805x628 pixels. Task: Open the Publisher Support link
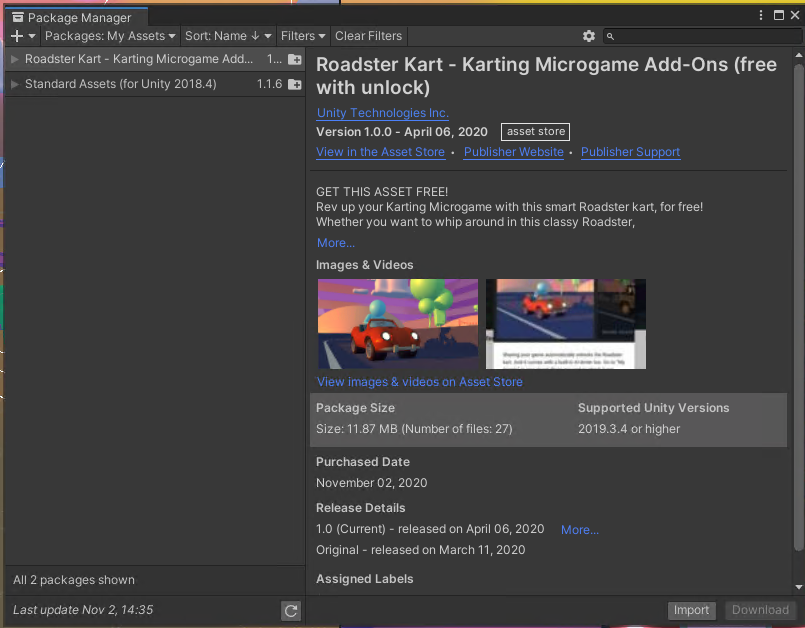click(630, 152)
